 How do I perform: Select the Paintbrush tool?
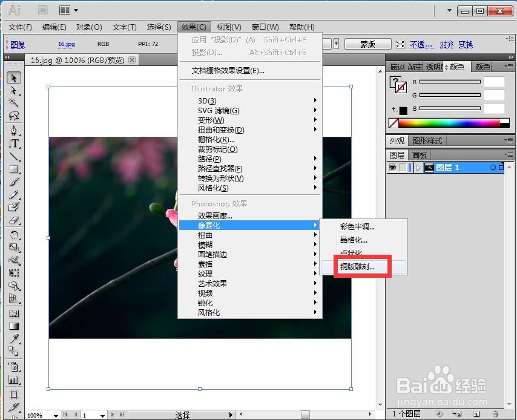click(x=13, y=181)
